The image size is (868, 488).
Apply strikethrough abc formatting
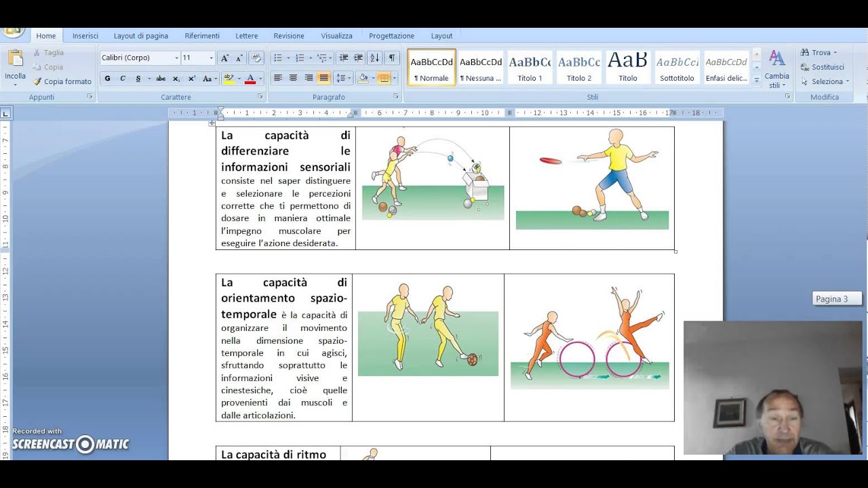click(x=161, y=79)
